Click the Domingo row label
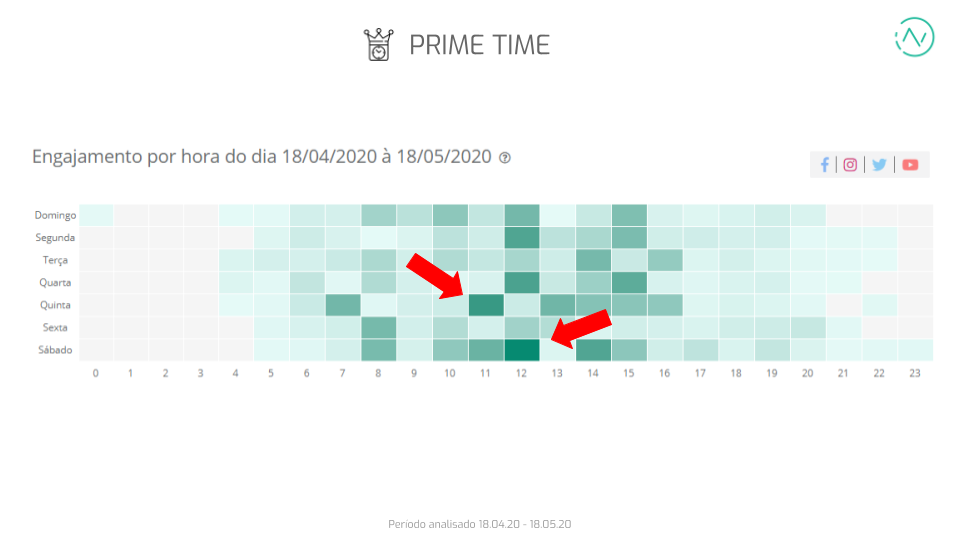This screenshot has height=540, width=960. tap(55, 215)
